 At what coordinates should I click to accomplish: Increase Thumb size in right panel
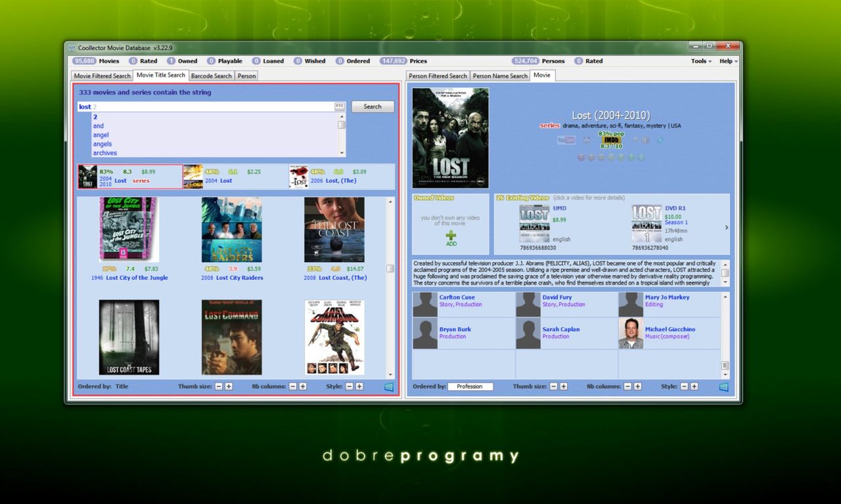pyautogui.click(x=564, y=386)
